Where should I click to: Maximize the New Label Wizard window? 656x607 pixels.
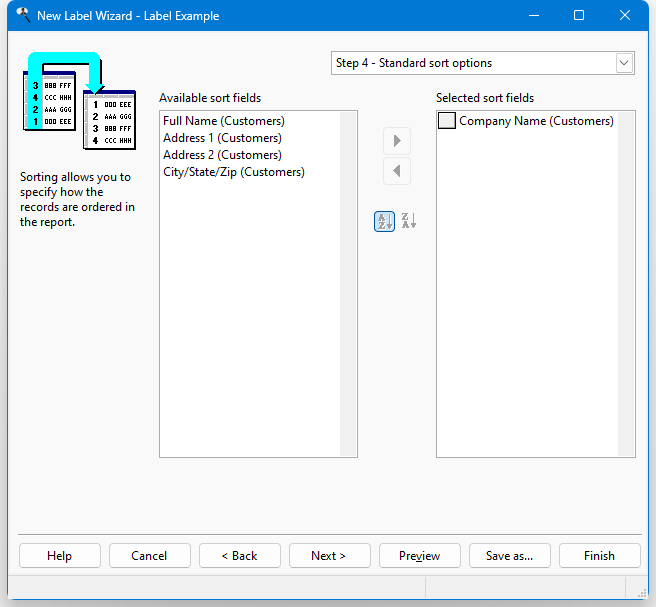pyautogui.click(x=579, y=15)
